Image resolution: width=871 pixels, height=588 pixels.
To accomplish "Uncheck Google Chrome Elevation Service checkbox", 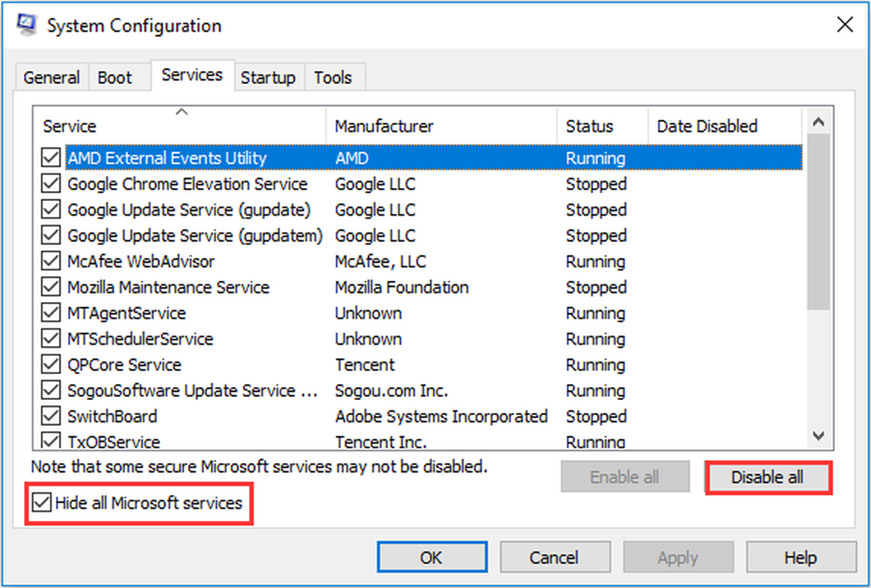I will [52, 184].
